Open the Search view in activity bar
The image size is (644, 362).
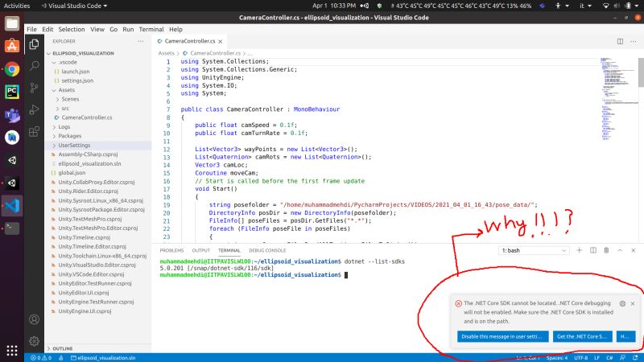[x=34, y=66]
